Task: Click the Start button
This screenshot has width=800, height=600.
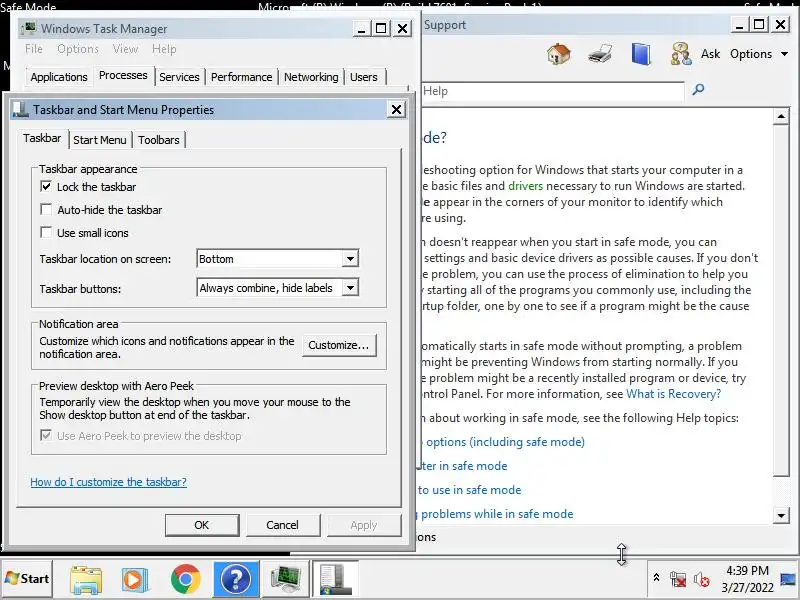Action: point(27,579)
